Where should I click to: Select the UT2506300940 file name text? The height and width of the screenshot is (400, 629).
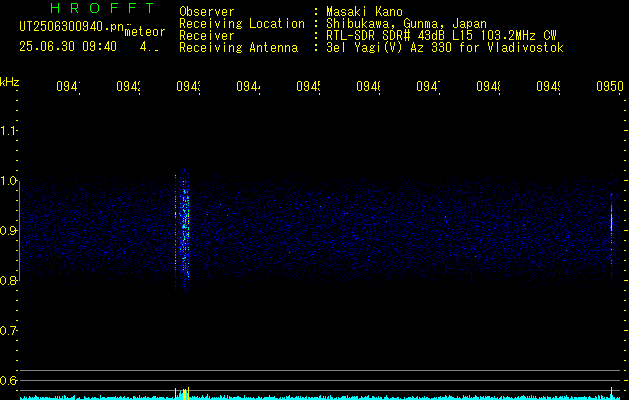[x=71, y=26]
